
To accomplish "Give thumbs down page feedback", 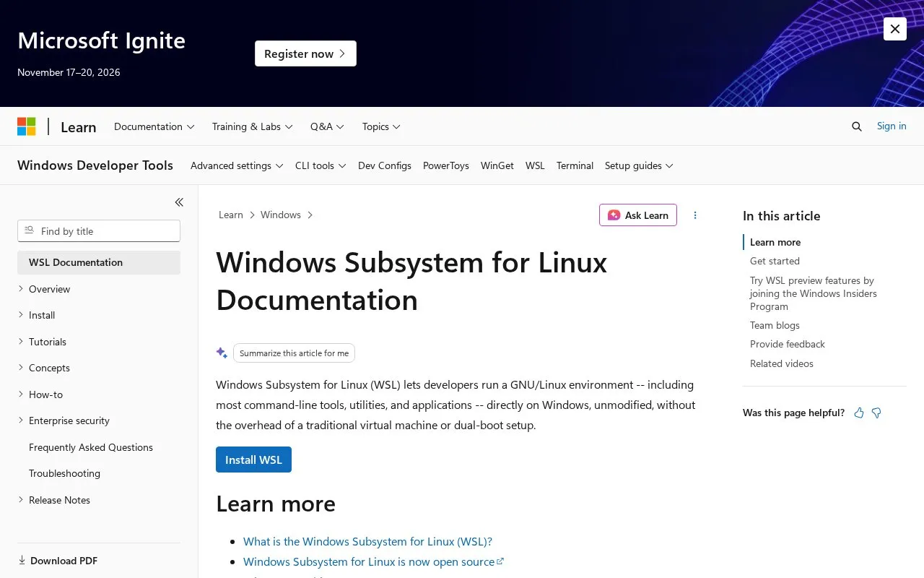I will coord(876,413).
